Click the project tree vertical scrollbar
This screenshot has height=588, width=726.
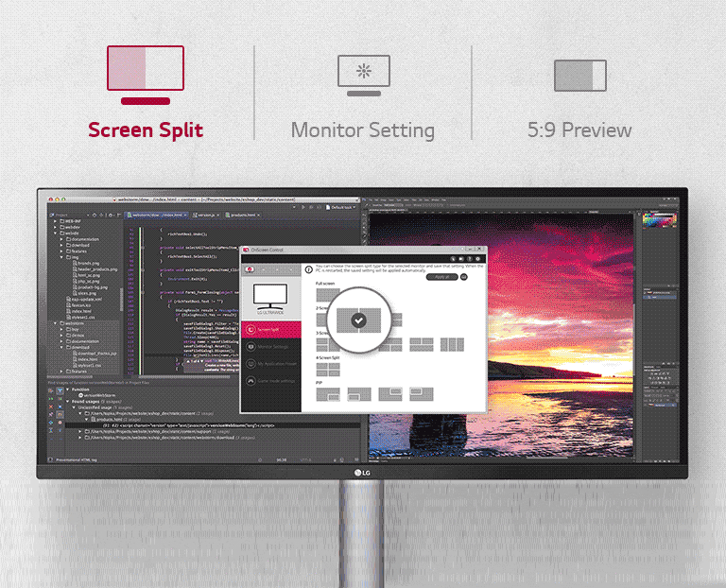click(121, 300)
